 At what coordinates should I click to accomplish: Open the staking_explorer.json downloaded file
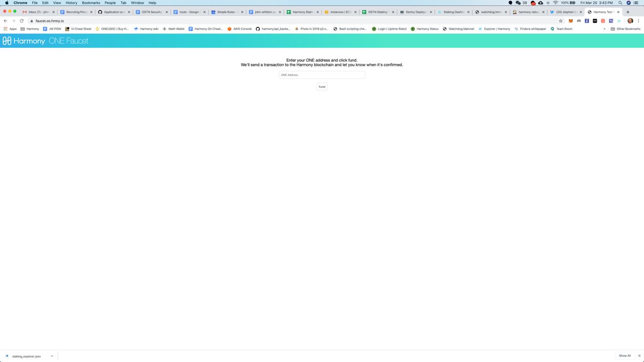(x=26, y=356)
